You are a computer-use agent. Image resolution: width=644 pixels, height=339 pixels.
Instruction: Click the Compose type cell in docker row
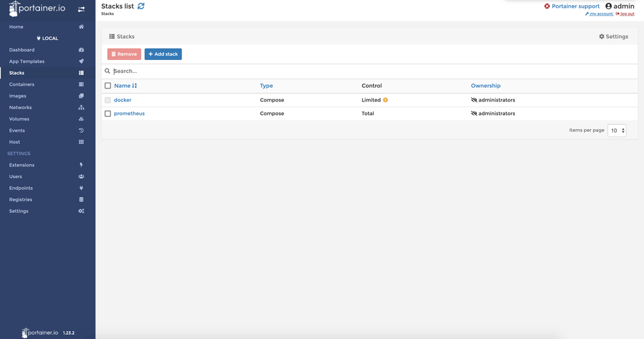click(x=272, y=100)
